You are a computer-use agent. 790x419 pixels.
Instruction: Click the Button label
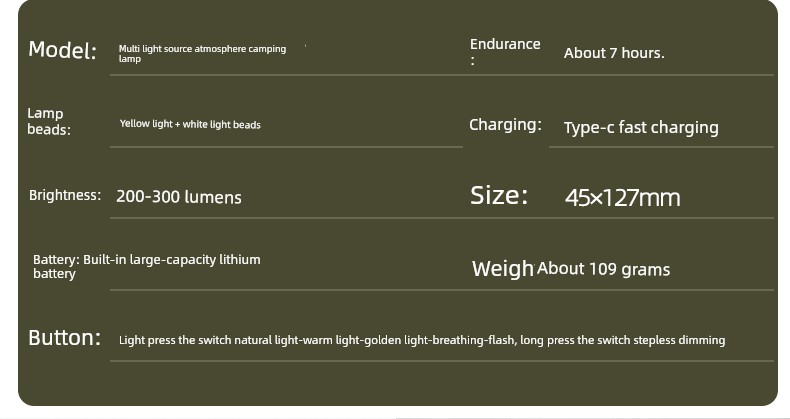tap(64, 337)
